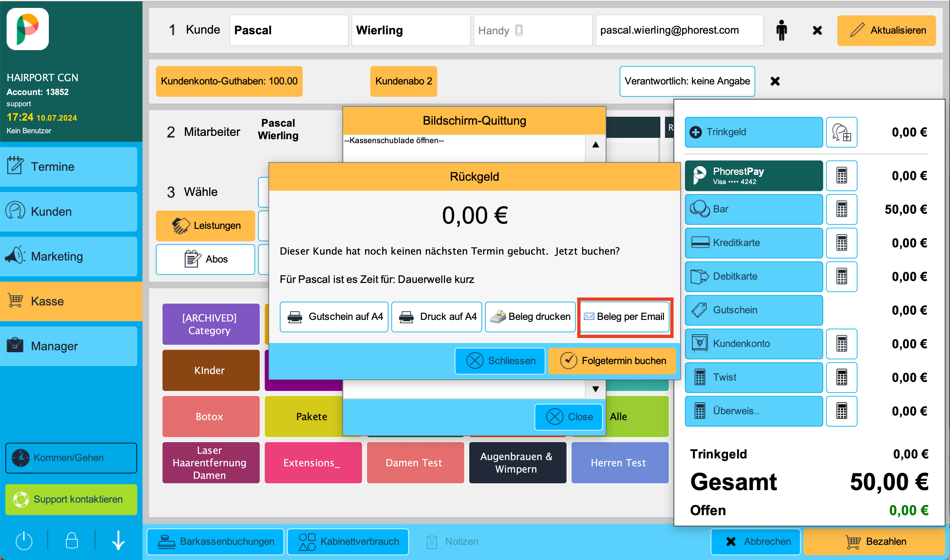The height and width of the screenshot is (560, 950).
Task: Click Druck auf A4 button
Action: tap(436, 317)
